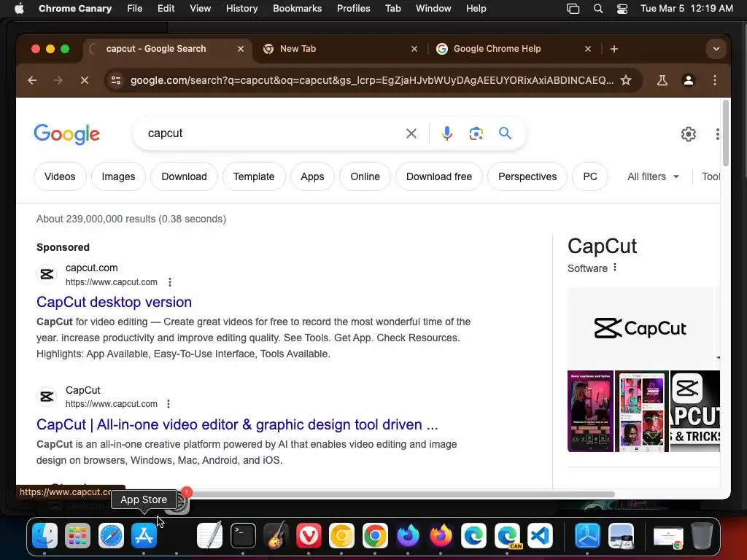Open Launchpad from the Dock

[x=77, y=535]
